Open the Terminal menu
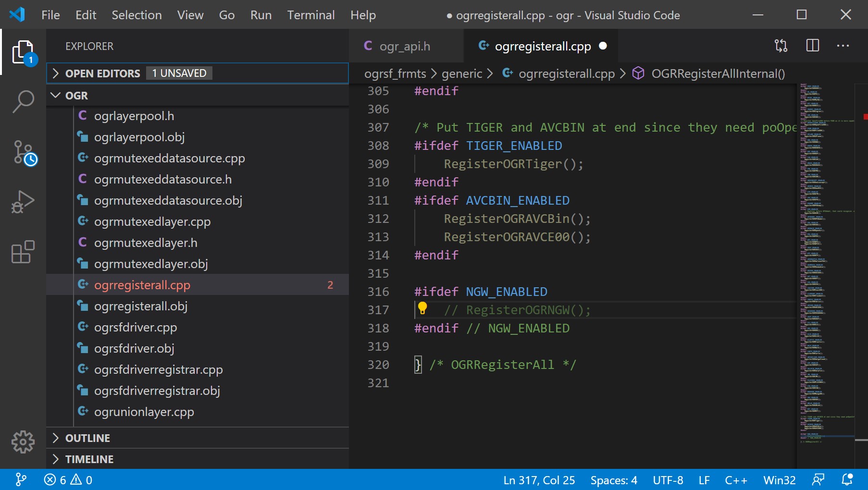Viewport: 868px width, 490px height. click(311, 15)
